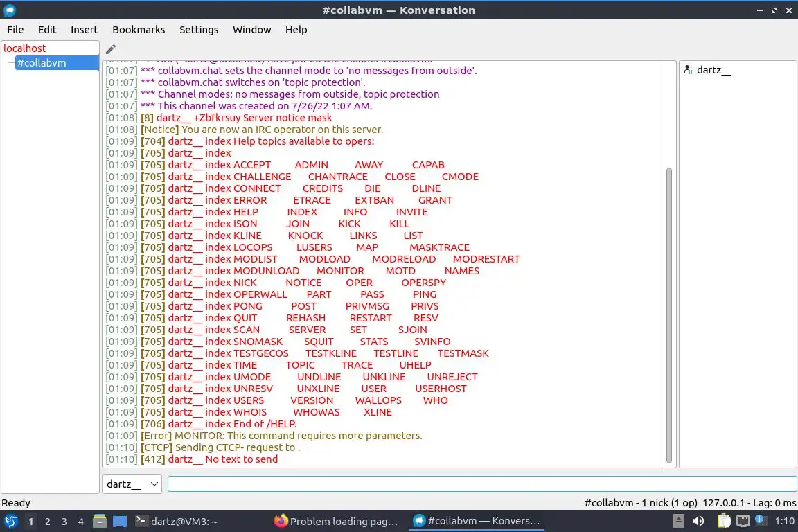
Task: Select the localhost server in the tree
Action: (x=24, y=48)
